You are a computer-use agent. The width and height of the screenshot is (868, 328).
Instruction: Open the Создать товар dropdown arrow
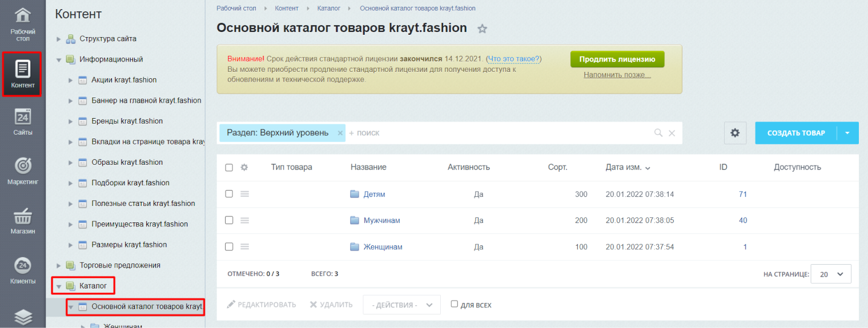point(847,133)
